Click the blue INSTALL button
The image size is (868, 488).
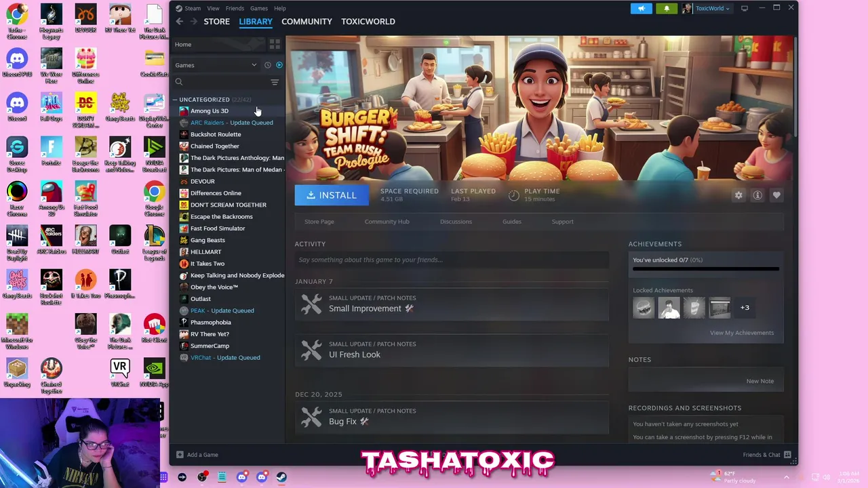[x=332, y=195]
